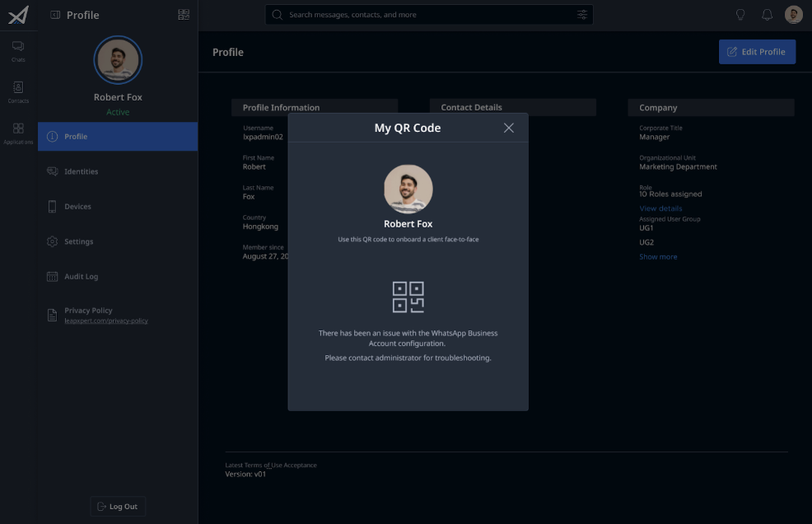
Task: Click the Edit Profile button
Action: pyautogui.click(x=757, y=52)
